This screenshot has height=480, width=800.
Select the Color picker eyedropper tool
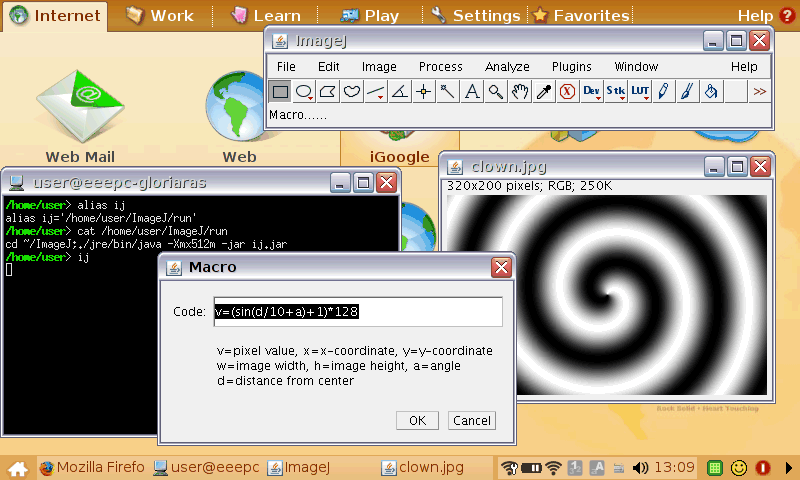coord(544,92)
